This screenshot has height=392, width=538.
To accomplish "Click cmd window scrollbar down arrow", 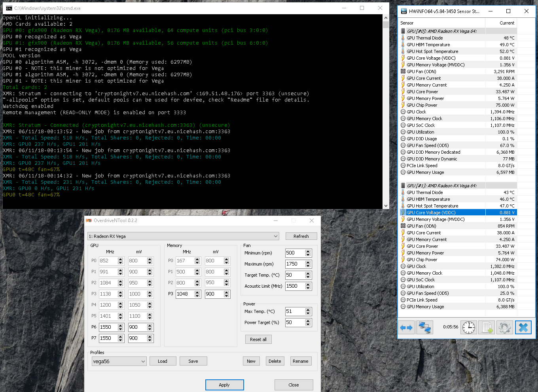I will (386, 206).
